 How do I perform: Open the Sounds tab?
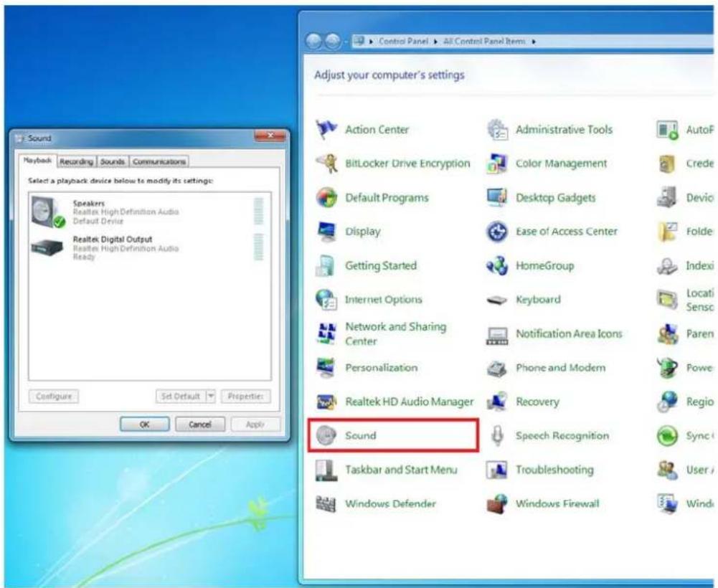click(113, 161)
